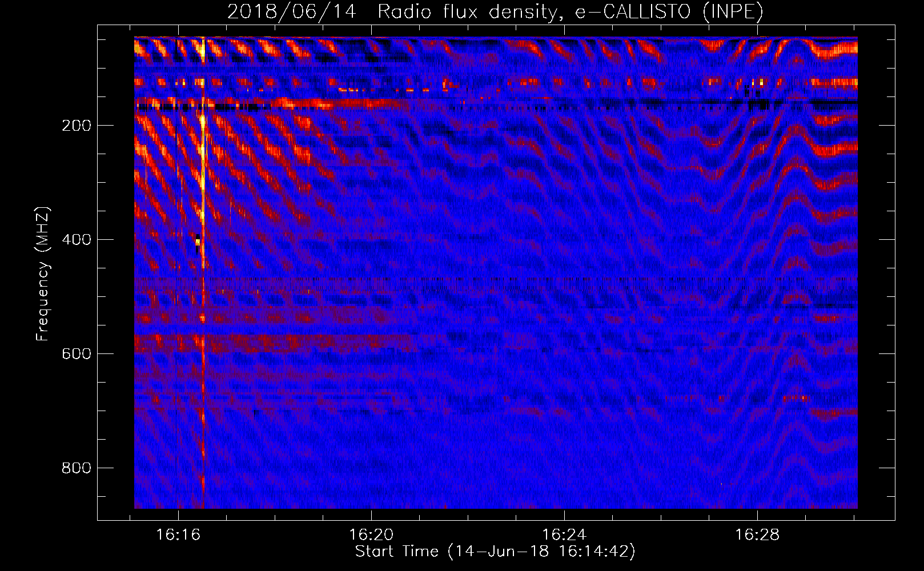Click the 16:28 time tick label
The height and width of the screenshot is (571, 924).
click(x=757, y=535)
